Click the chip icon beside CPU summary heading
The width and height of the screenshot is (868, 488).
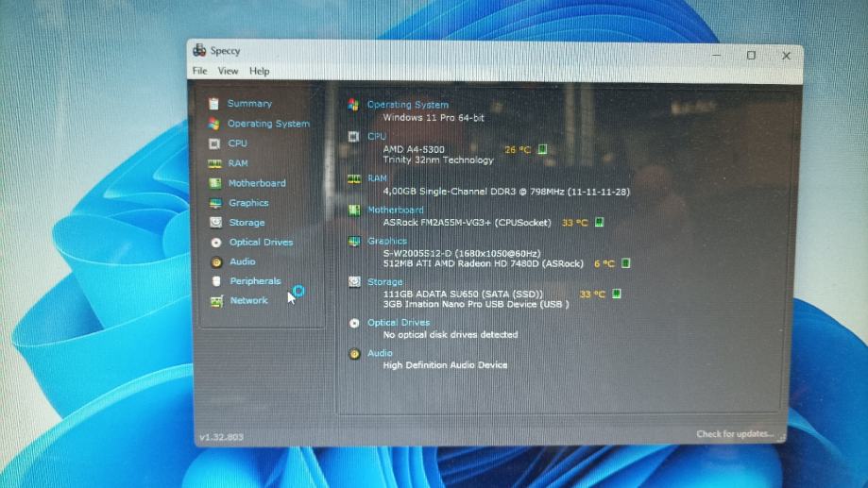[354, 136]
